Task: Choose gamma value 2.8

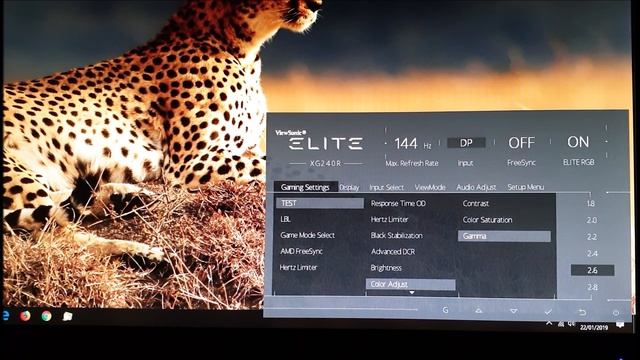Action: tap(593, 287)
